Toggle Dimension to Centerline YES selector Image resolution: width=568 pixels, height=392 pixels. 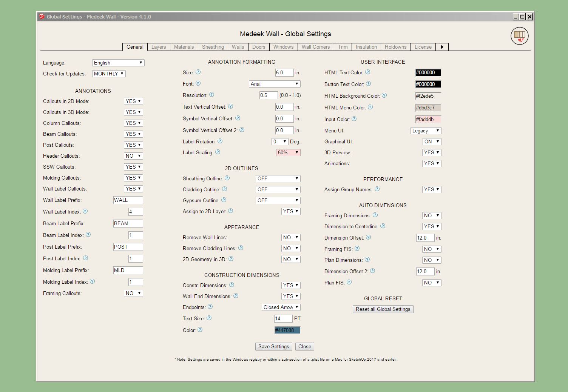432,226
